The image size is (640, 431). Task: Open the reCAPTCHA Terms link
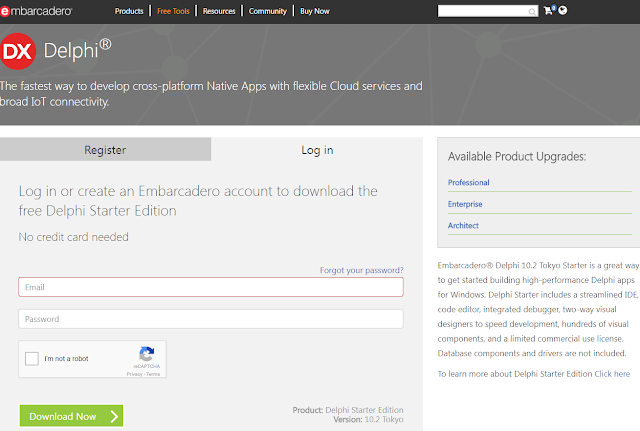click(x=153, y=374)
